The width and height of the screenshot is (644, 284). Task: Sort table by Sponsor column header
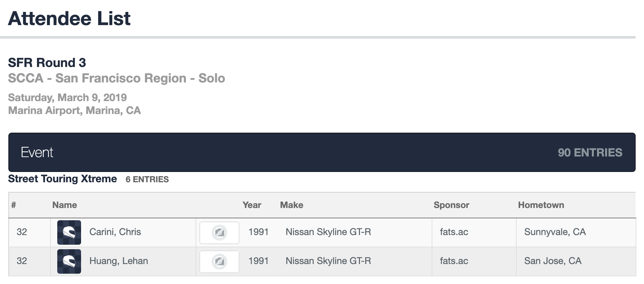pos(451,205)
